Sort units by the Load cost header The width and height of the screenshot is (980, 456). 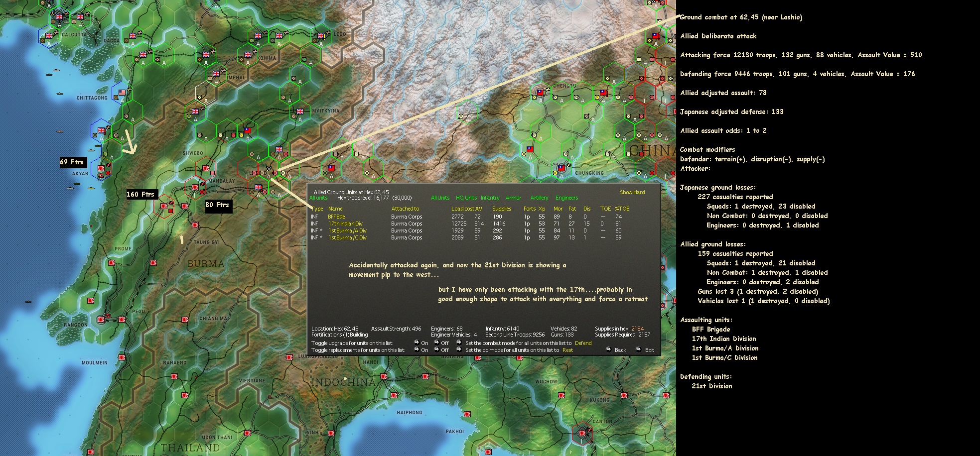[462, 209]
